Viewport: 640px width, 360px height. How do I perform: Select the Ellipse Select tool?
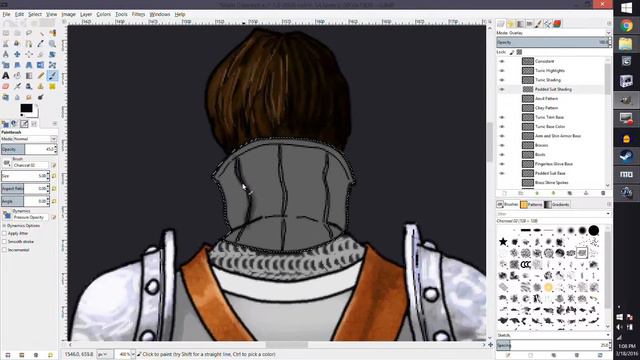click(x=17, y=33)
